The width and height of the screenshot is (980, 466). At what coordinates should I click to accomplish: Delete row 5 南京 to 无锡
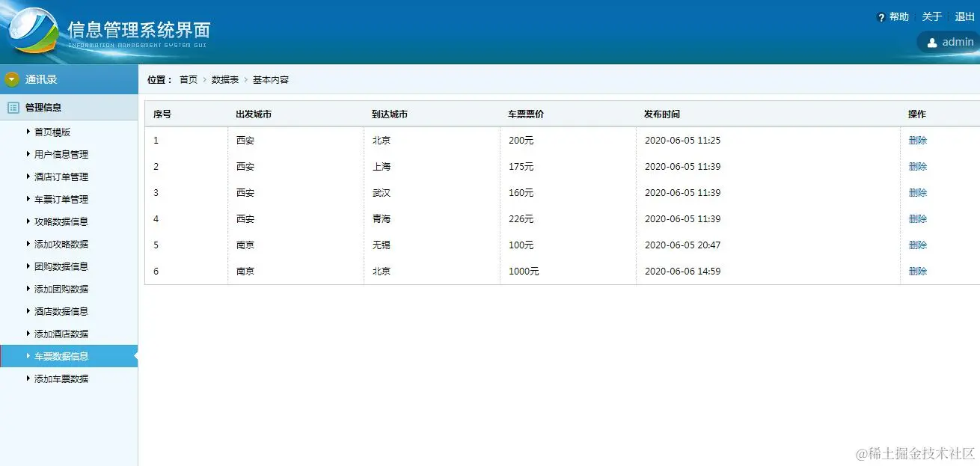coord(918,245)
